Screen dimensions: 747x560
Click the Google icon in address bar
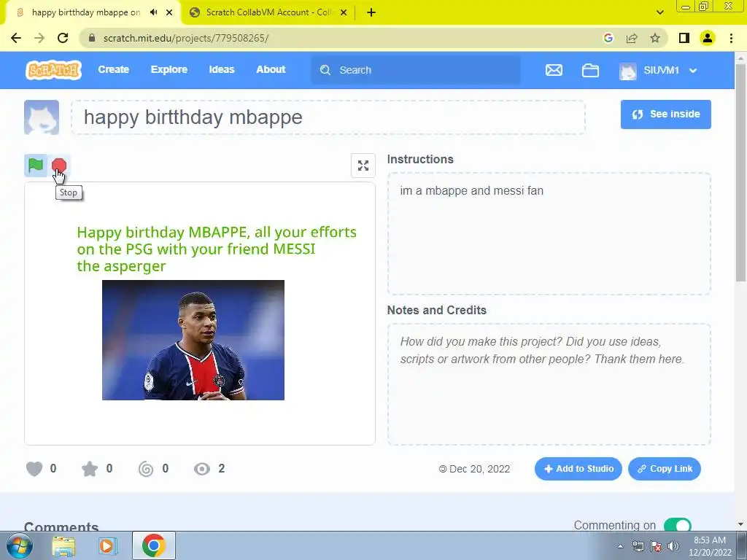[x=608, y=38]
